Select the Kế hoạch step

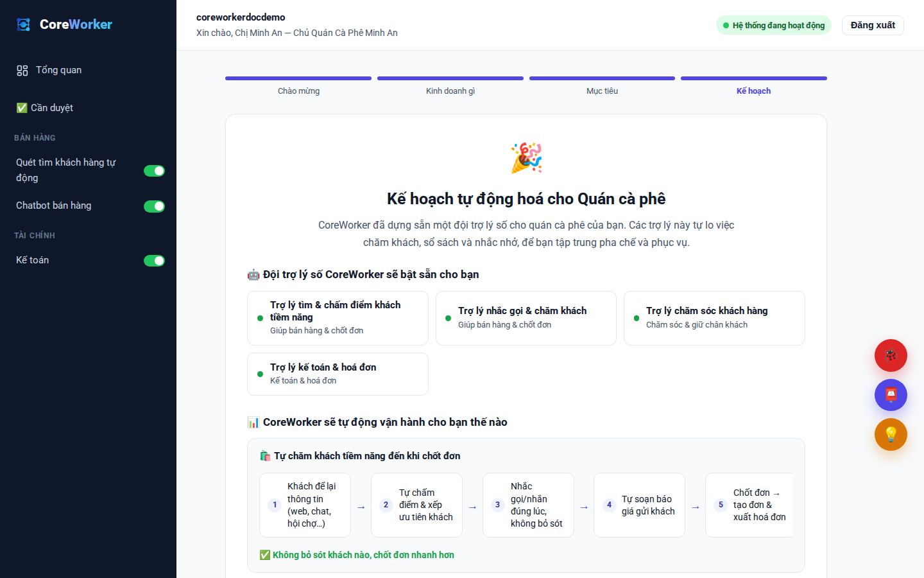point(753,91)
